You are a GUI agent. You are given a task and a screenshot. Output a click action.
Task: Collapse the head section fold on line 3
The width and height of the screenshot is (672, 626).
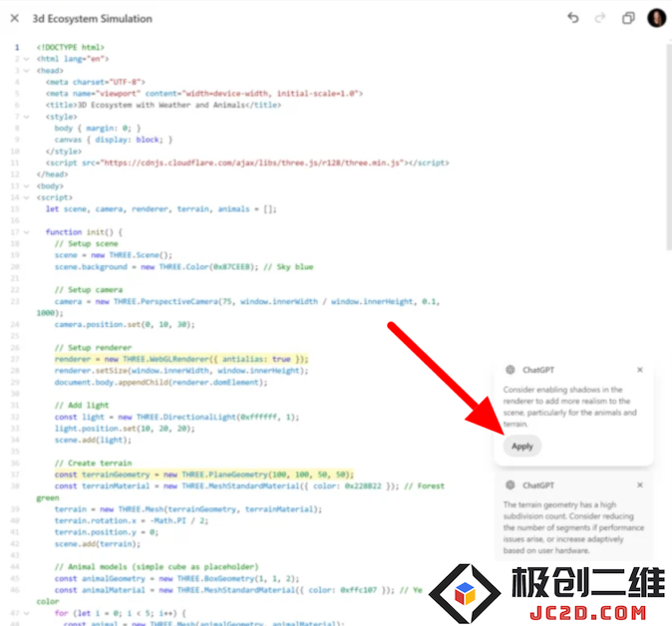click(27, 70)
